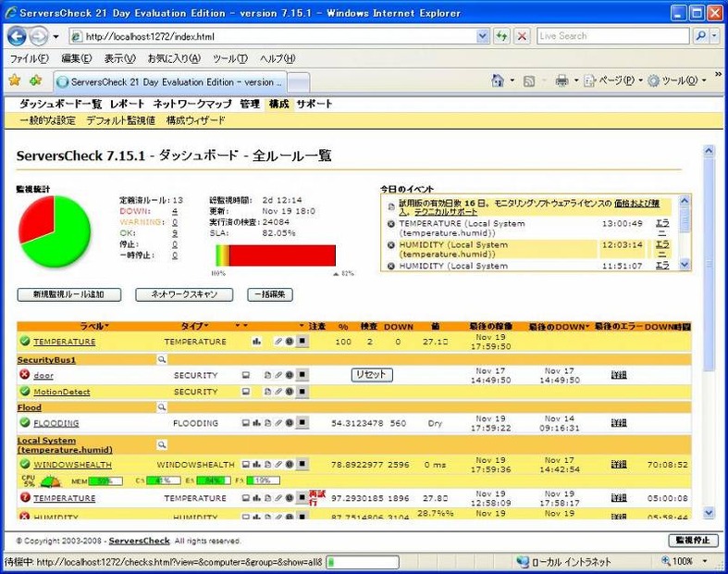Switch to the ネットワークマップ navigation tab
The height and width of the screenshot is (574, 728).
[x=191, y=104]
